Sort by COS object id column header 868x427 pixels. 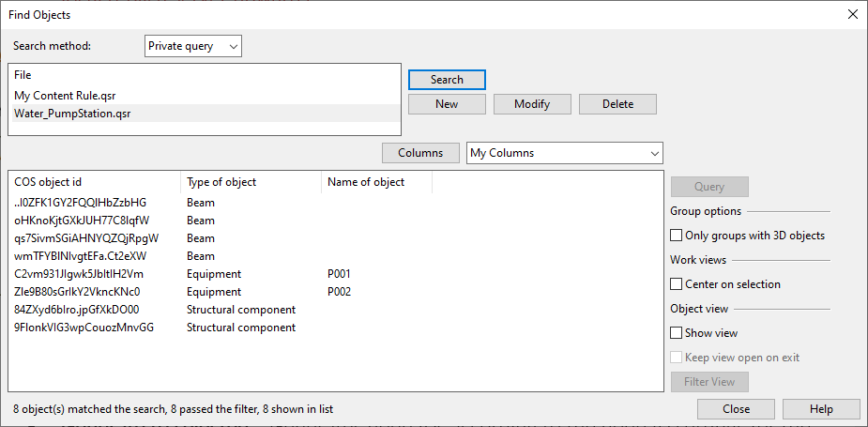coord(94,182)
